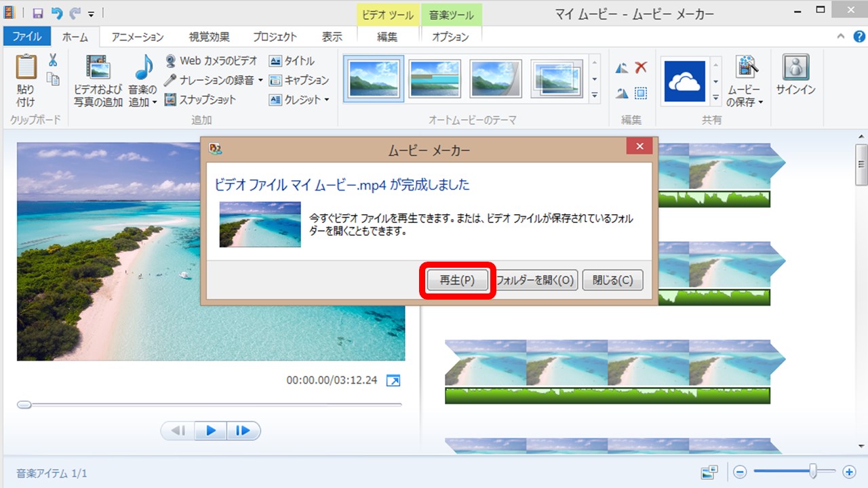
Task: Expand the クレジット dropdown arrow
Action: click(326, 100)
